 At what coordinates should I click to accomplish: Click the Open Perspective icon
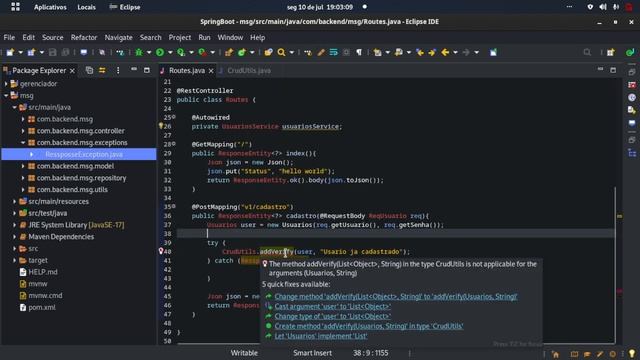[x=611, y=52]
